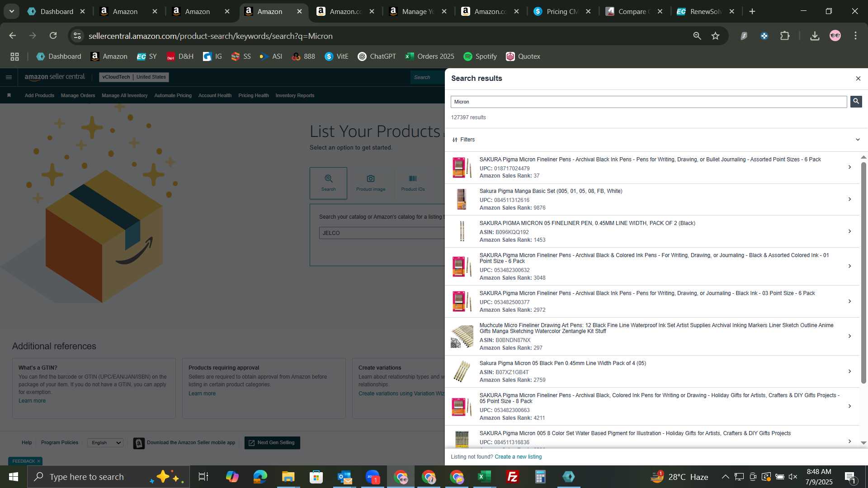Open the Seller Central hamburger menu
Image resolution: width=868 pixels, height=488 pixels.
point(9,77)
